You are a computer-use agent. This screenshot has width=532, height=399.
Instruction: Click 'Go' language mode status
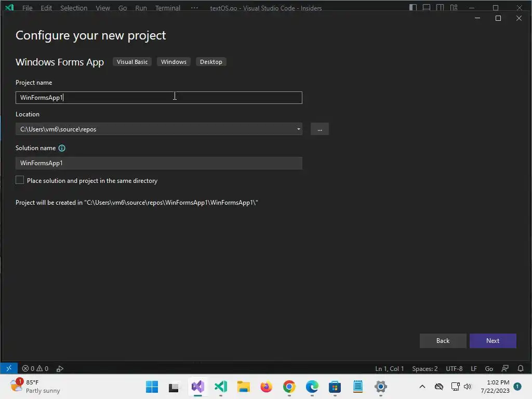tap(489, 368)
